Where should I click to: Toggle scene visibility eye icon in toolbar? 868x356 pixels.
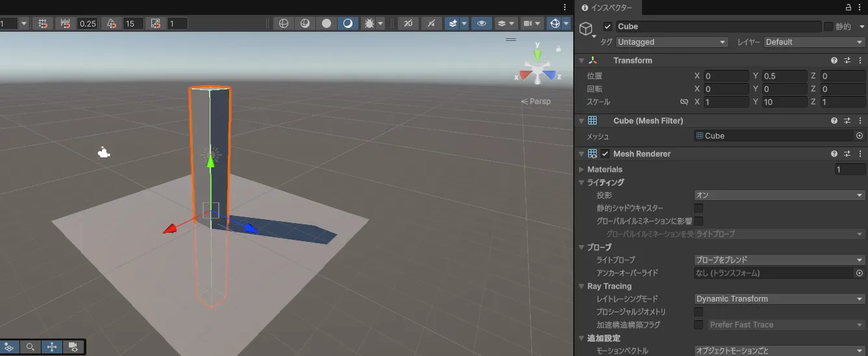pos(481,23)
